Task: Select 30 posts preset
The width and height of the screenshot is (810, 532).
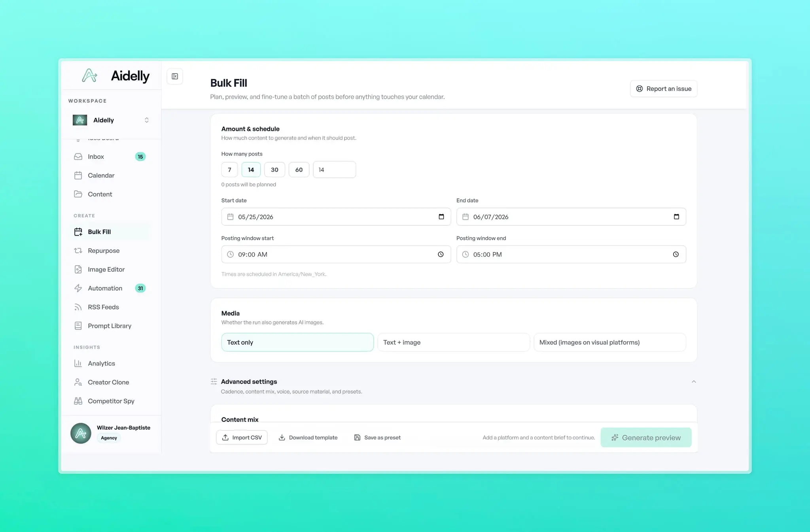Action: click(x=274, y=170)
